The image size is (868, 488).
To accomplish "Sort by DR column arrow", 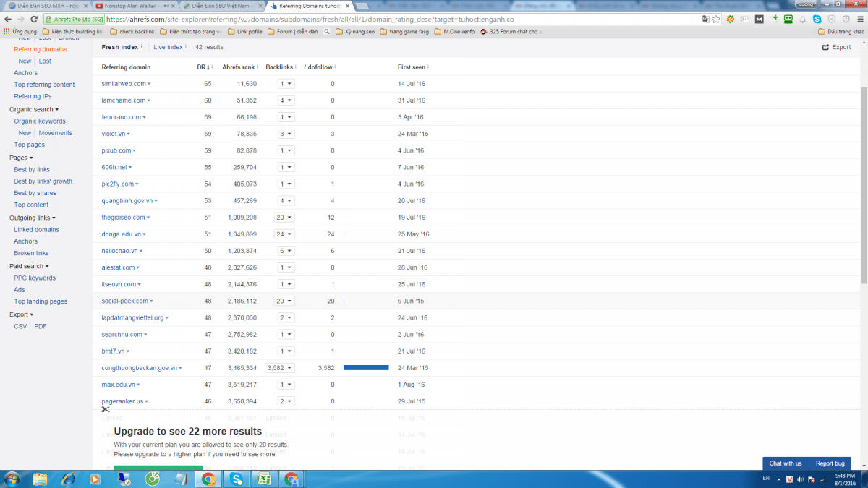I will click(209, 67).
